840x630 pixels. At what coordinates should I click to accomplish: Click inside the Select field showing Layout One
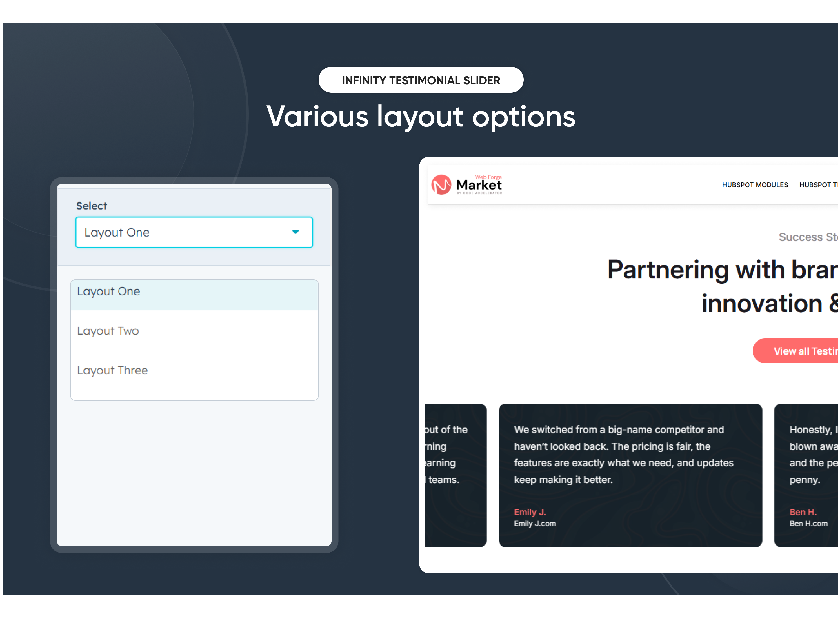click(x=171, y=232)
